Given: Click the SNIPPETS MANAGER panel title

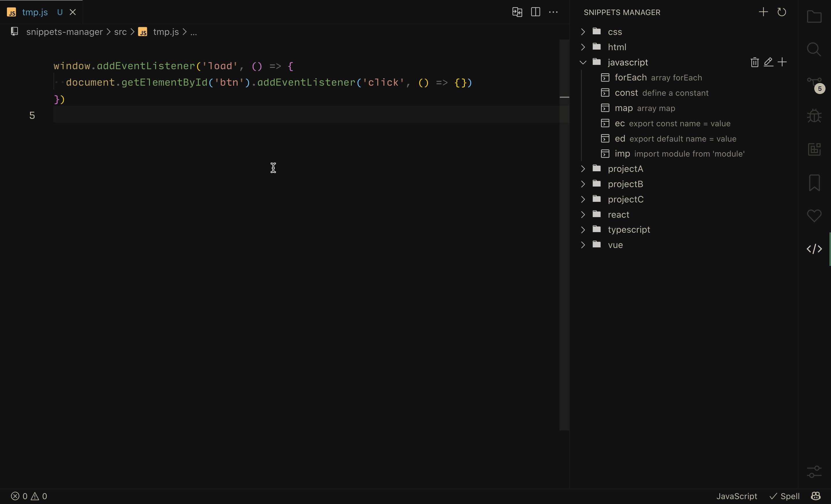Looking at the screenshot, I should (x=622, y=12).
